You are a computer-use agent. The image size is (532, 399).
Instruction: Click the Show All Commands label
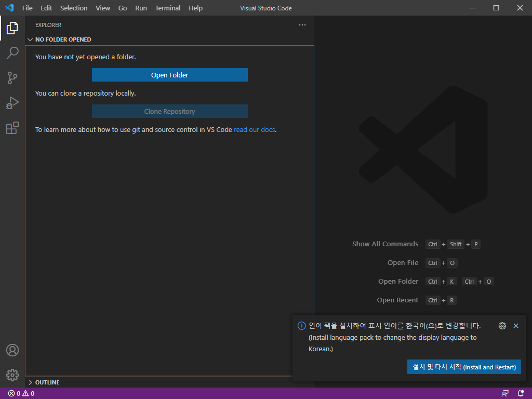tap(385, 244)
